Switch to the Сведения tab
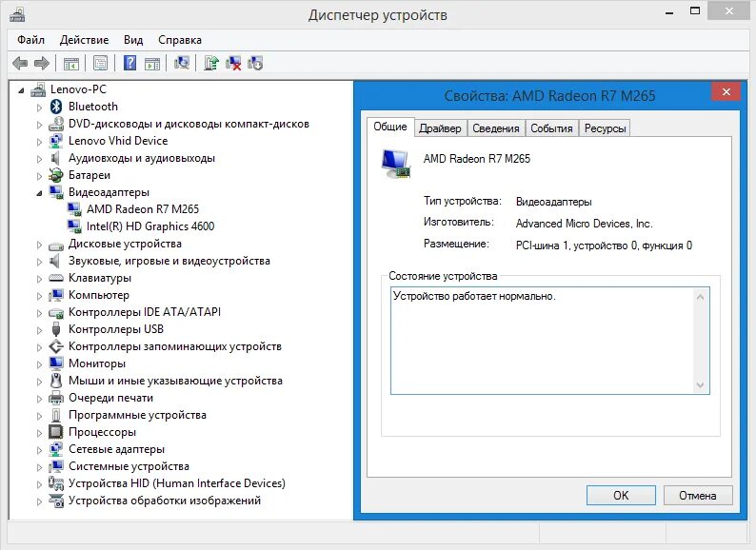The height and width of the screenshot is (550, 756). coord(496,128)
